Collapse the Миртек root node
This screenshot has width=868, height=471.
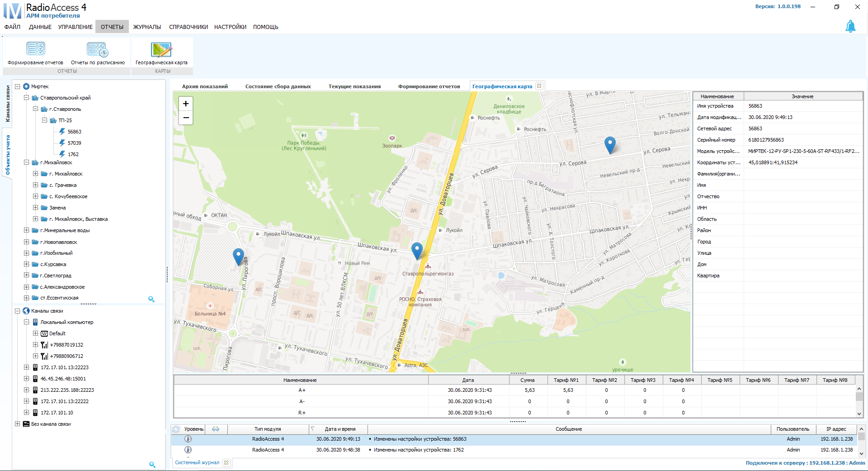(17, 86)
